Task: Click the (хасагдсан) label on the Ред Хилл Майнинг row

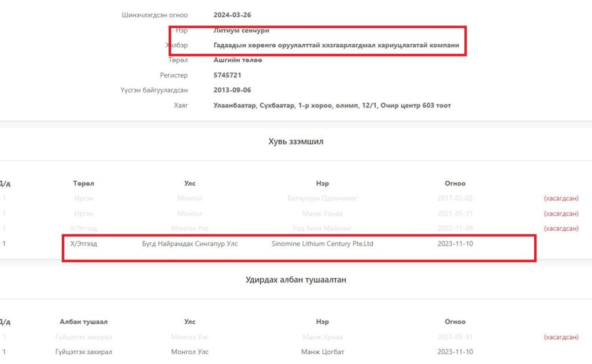Action: click(561, 228)
